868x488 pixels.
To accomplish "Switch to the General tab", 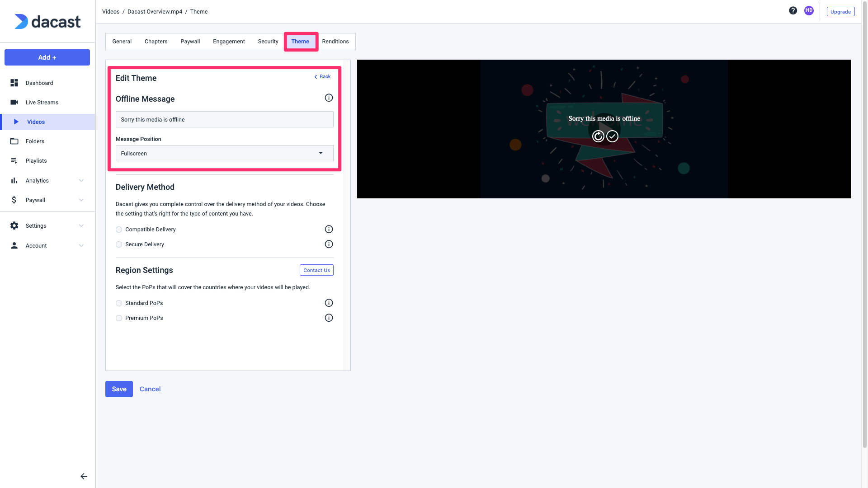I will coord(122,41).
